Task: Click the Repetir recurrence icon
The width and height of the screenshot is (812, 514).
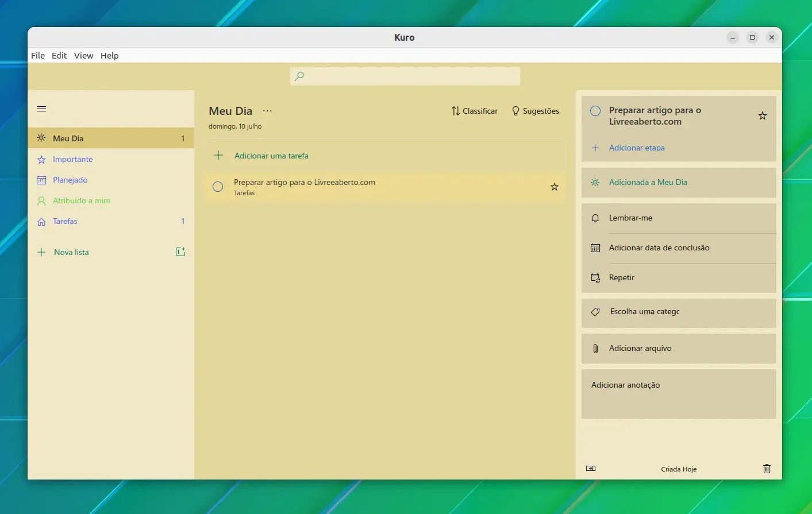Action: tap(595, 278)
